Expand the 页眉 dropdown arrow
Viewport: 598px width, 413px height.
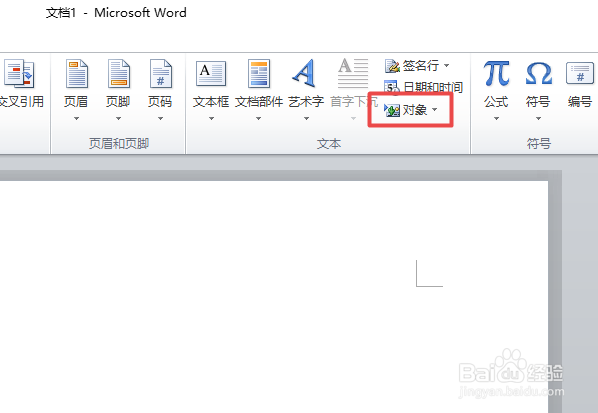[76, 119]
